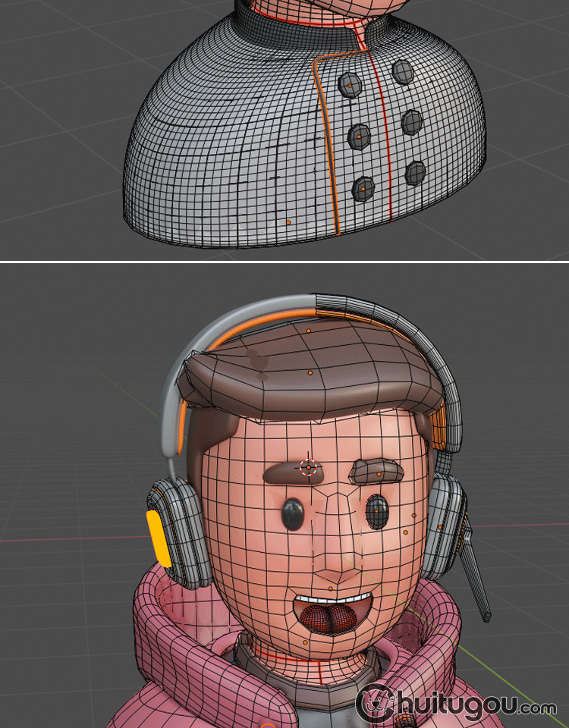The height and width of the screenshot is (728, 569).
Task: Click the character's nose
Action: coord(333,565)
